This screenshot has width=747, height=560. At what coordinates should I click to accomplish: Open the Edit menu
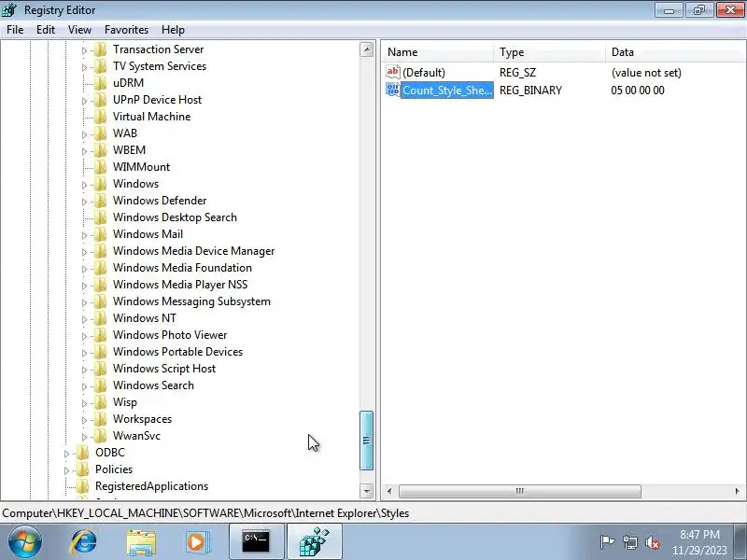[x=46, y=30]
